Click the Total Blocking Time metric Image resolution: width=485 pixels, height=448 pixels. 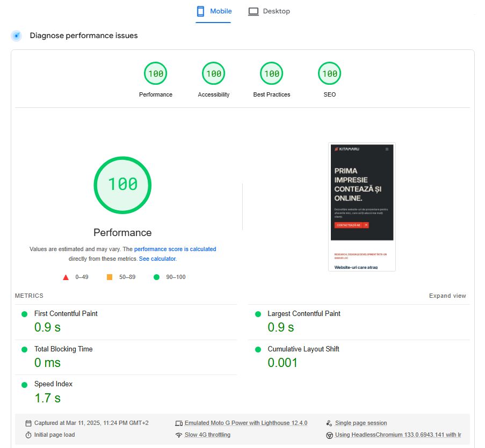click(63, 349)
